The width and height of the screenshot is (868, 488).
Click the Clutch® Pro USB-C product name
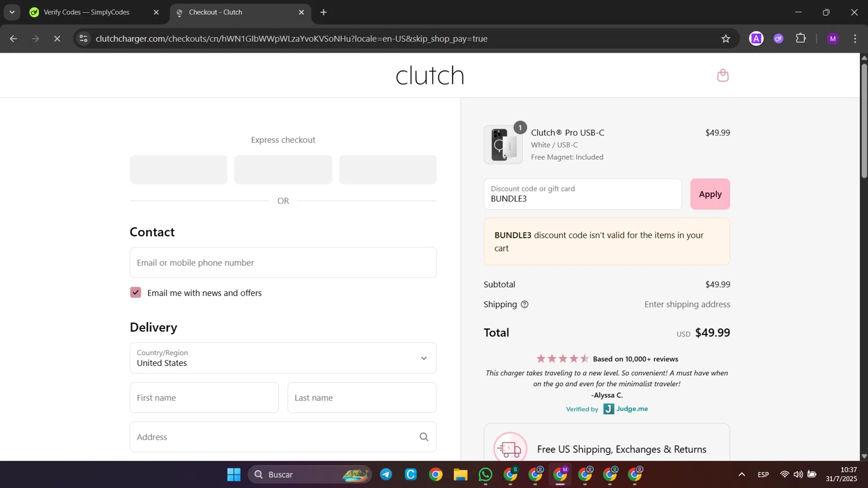pos(568,132)
